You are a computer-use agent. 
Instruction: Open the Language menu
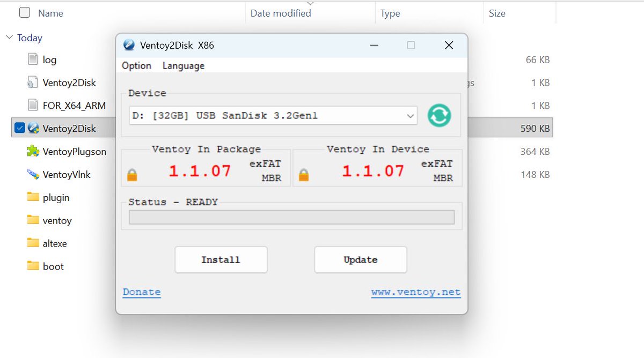coord(184,66)
